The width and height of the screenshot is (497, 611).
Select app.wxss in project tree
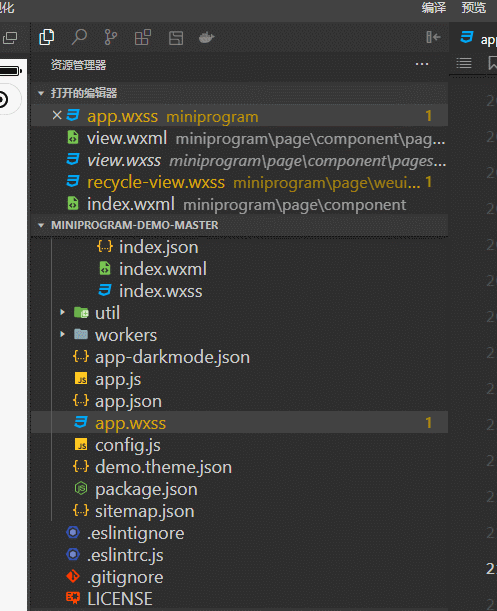[x=239, y=422]
